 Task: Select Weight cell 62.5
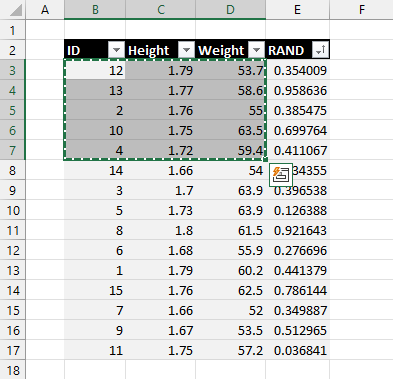coord(231,290)
